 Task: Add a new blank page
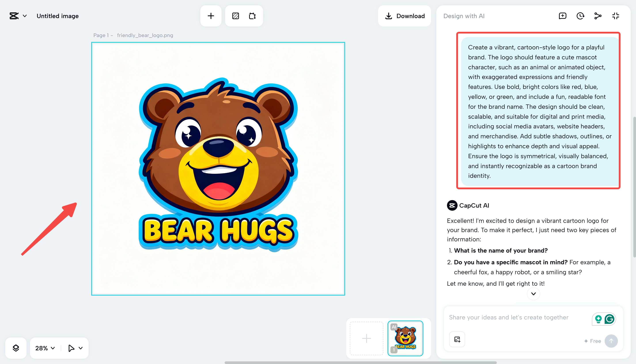pos(366,338)
